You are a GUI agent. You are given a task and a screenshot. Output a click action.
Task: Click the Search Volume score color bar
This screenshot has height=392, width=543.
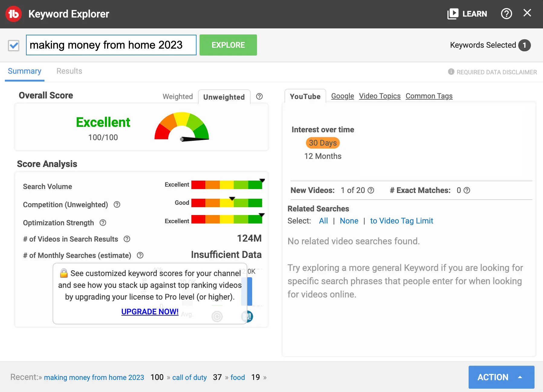[226, 185]
